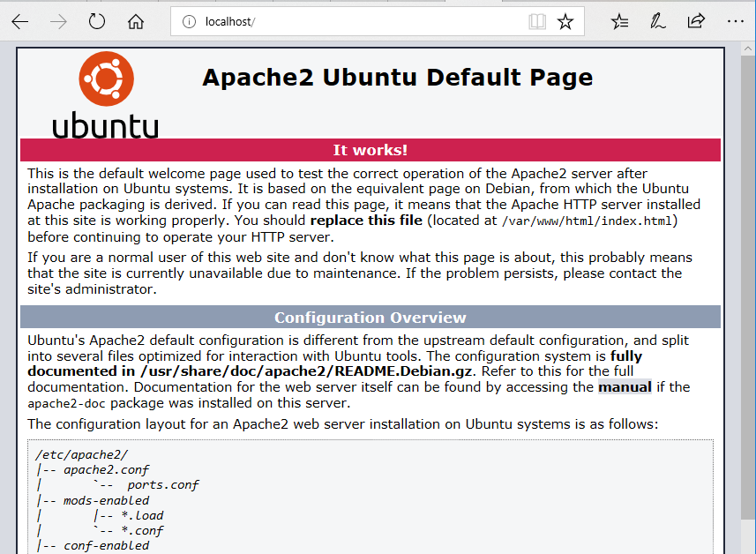
Task: Click the /usr/share/doc/apache2/README.Debian.gz path text
Action: [x=306, y=371]
